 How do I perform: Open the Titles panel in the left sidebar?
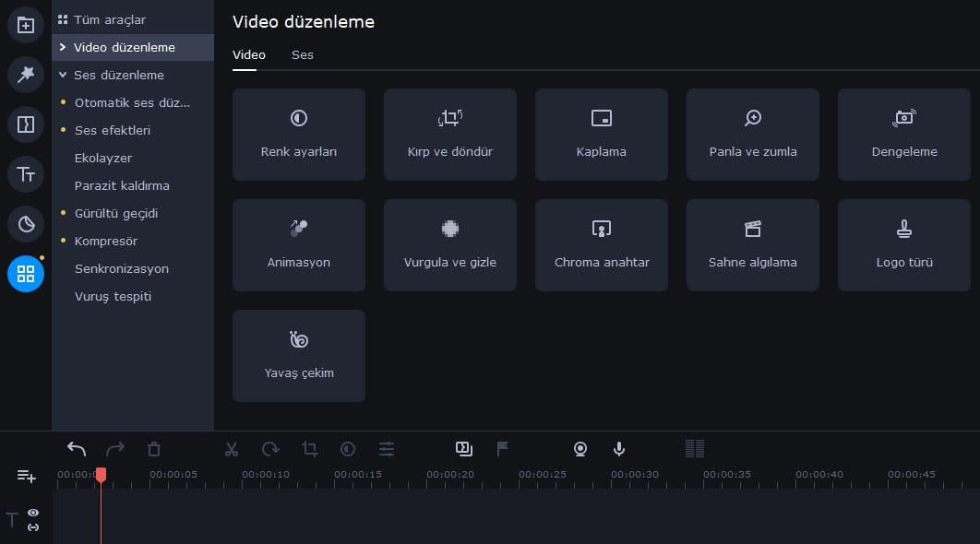(25, 174)
